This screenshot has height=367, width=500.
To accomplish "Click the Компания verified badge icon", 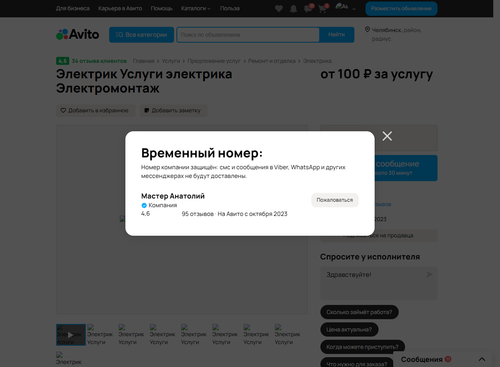I will pyautogui.click(x=144, y=205).
